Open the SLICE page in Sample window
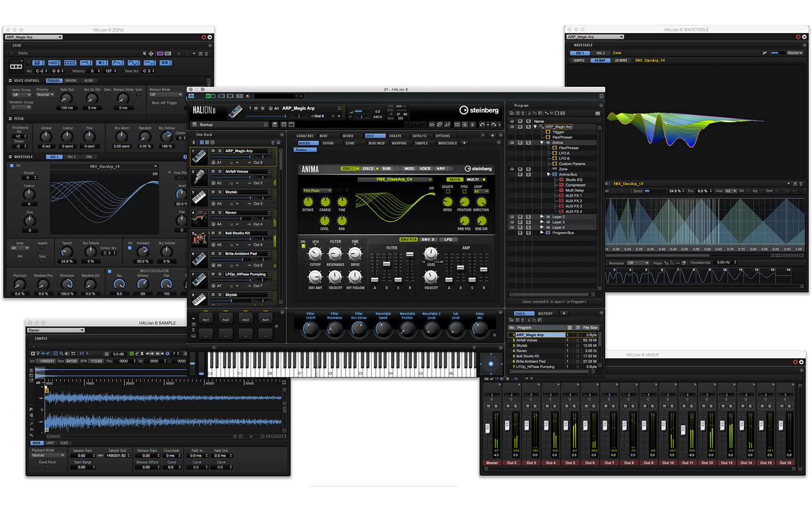 click(x=64, y=443)
